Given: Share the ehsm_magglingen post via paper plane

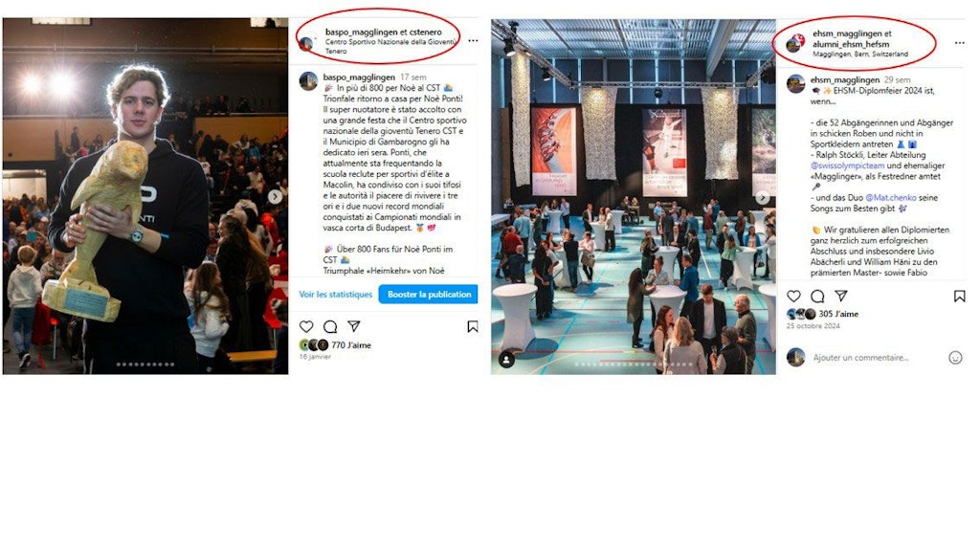Looking at the screenshot, I should click(841, 297).
